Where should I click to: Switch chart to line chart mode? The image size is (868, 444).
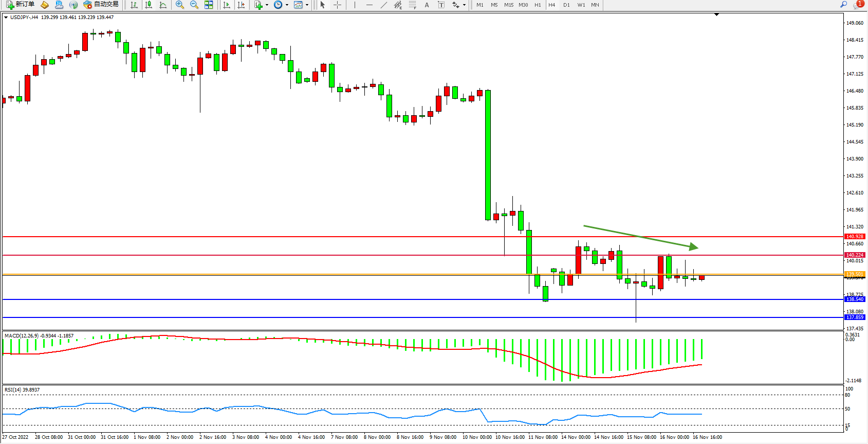point(163,5)
